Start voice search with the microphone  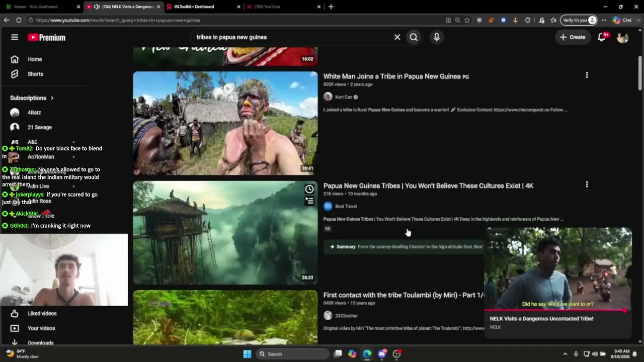[437, 37]
